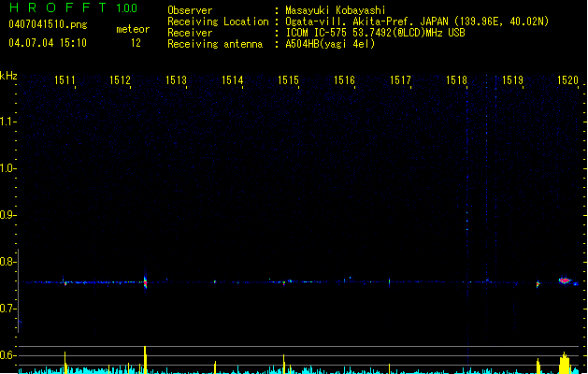Click the antenna value A504HB(yagi 4el)
Image resolution: width=588 pixels, height=374 pixels.
330,44
